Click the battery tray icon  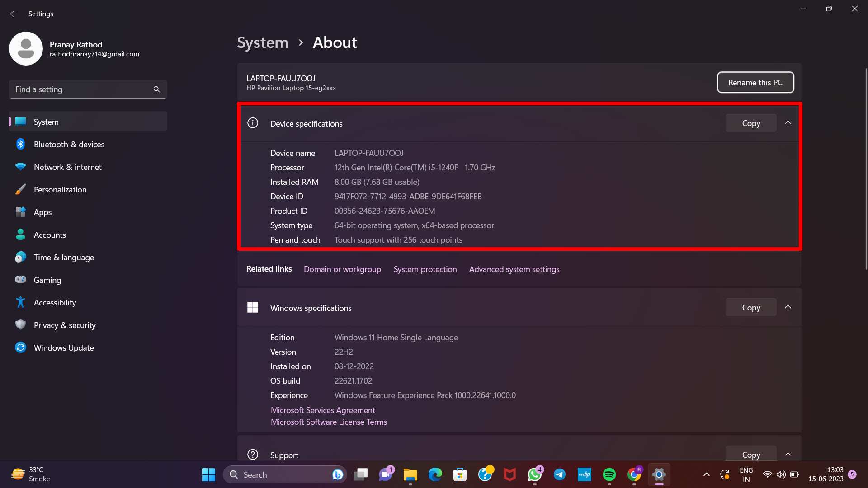coord(794,474)
